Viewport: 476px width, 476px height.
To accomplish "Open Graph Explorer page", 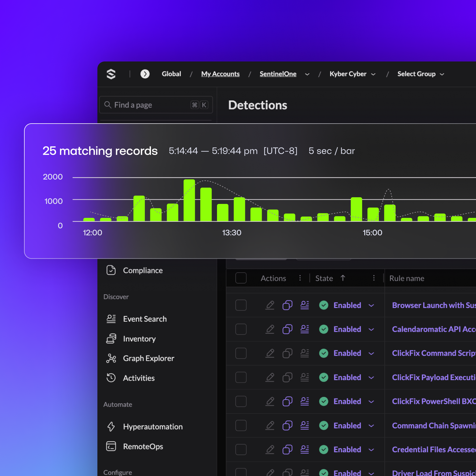I will pos(149,358).
